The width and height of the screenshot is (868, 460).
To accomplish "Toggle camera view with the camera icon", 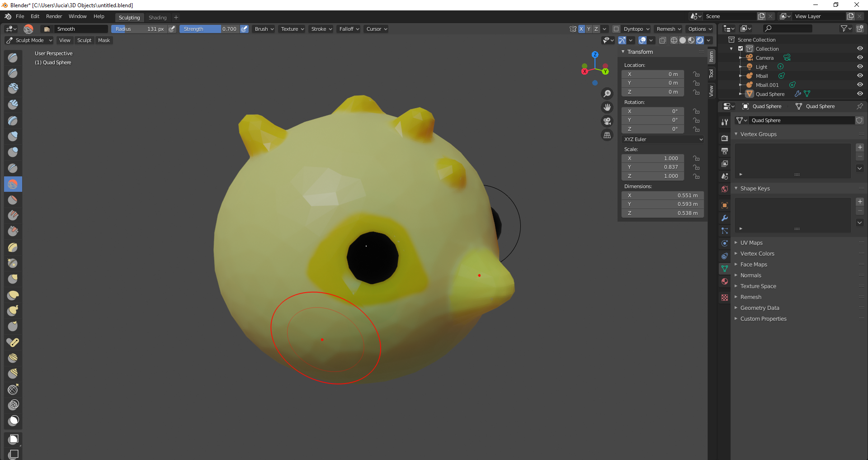I will click(607, 121).
